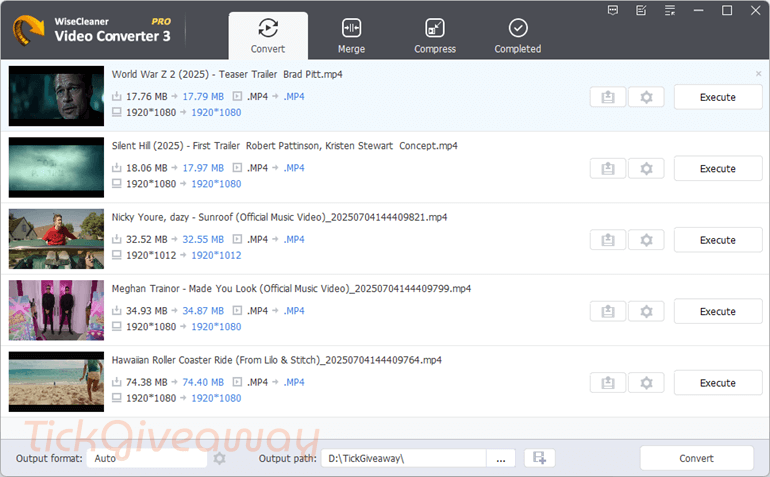Open output folder icon for World War Z 2

(608, 97)
